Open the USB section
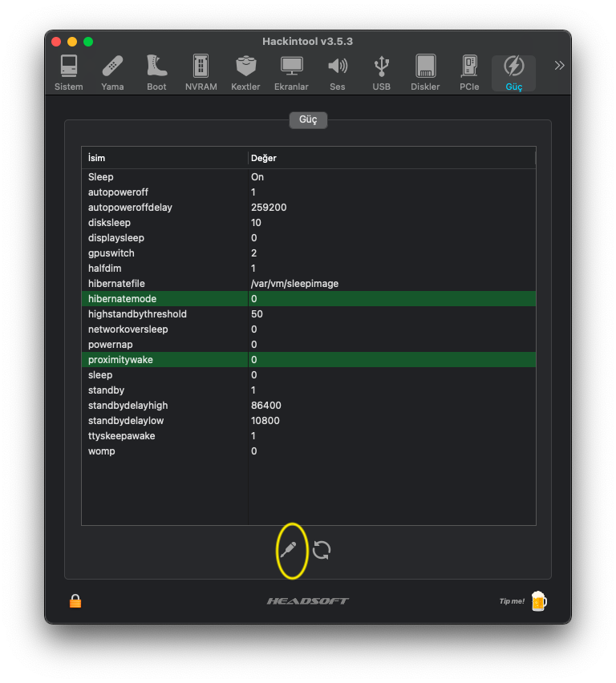The image size is (616, 683). click(x=382, y=73)
